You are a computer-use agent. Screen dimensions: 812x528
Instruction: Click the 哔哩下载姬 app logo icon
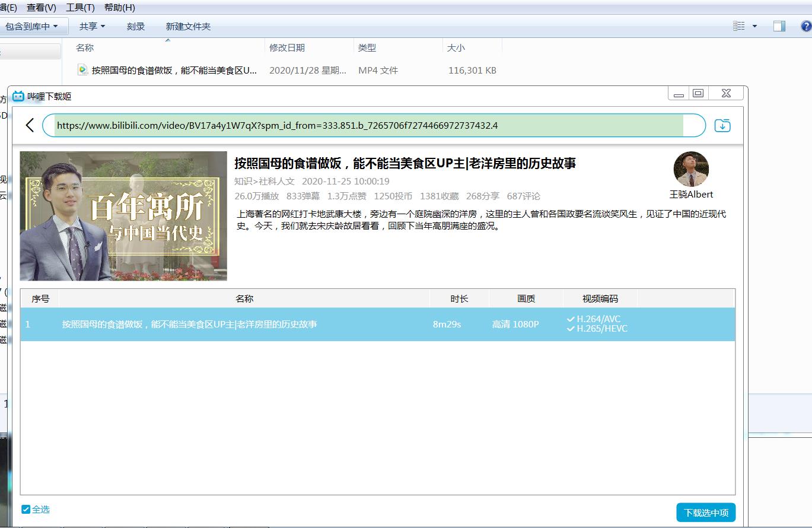pos(18,96)
